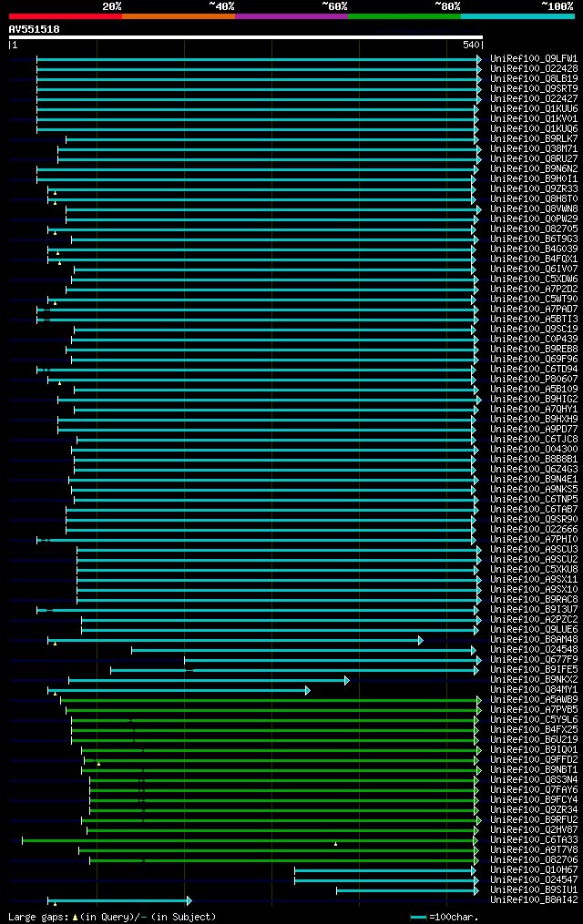Open the UniRef100_O24548 entry
This screenshot has height=924, width=583.
(534, 650)
